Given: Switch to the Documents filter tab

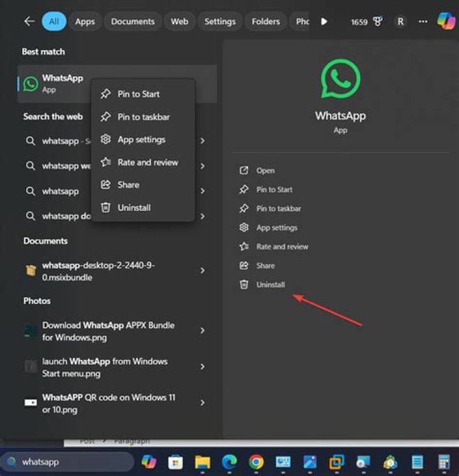Looking at the screenshot, I should click(x=133, y=22).
